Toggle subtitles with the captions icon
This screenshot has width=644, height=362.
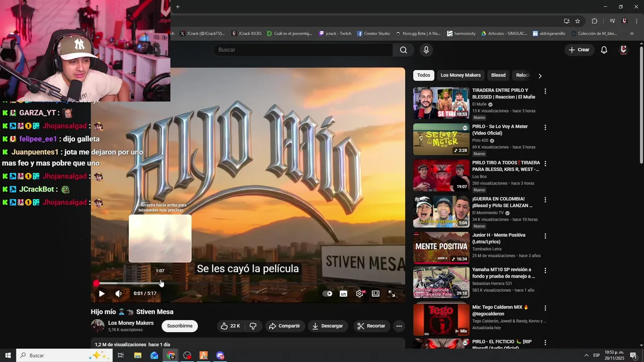344,294
